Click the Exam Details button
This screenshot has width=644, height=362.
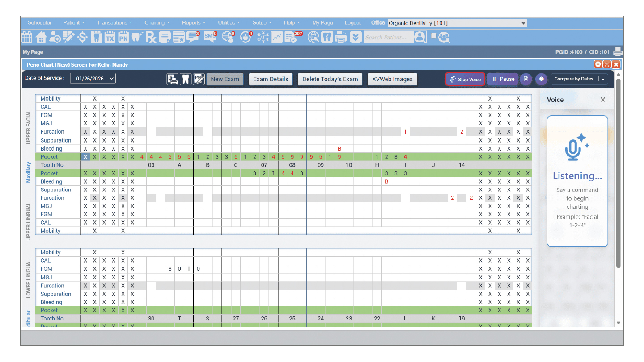271,80
